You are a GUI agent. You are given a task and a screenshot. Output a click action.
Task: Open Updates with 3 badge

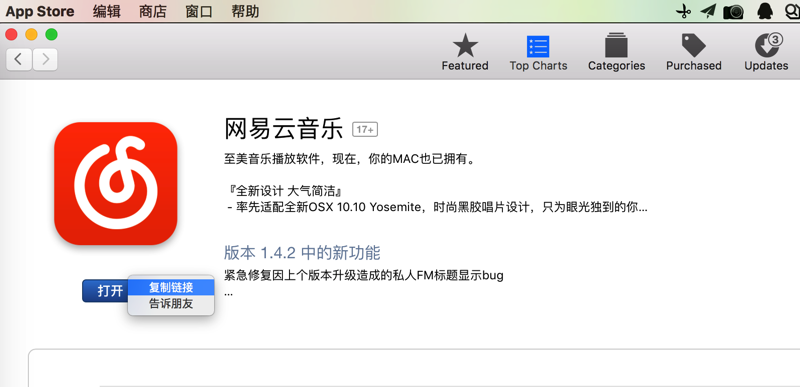point(766,53)
